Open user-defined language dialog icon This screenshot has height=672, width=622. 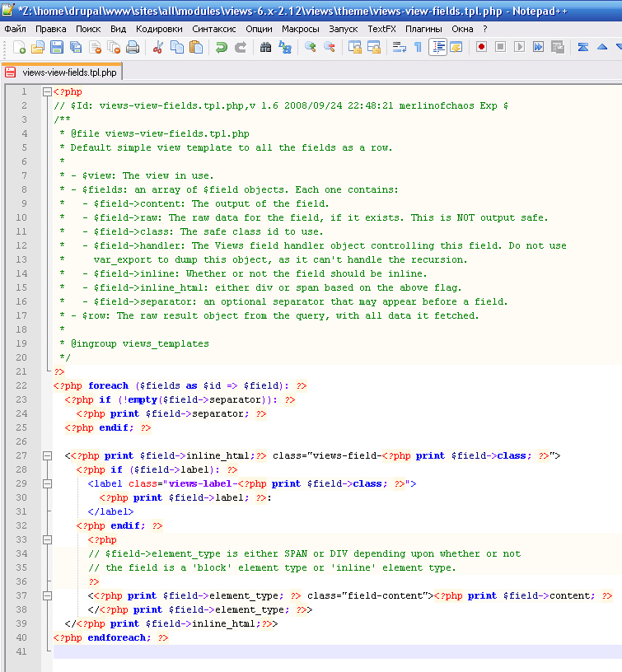456,47
